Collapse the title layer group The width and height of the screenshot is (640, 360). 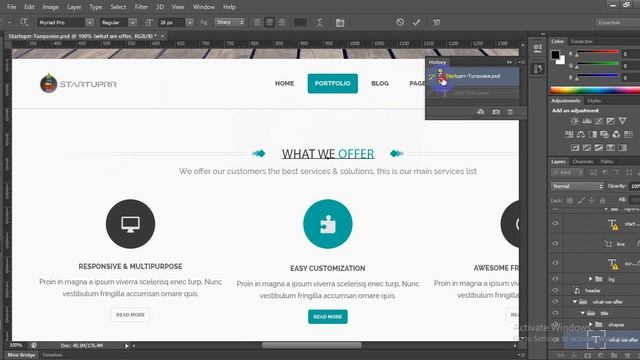click(x=583, y=313)
